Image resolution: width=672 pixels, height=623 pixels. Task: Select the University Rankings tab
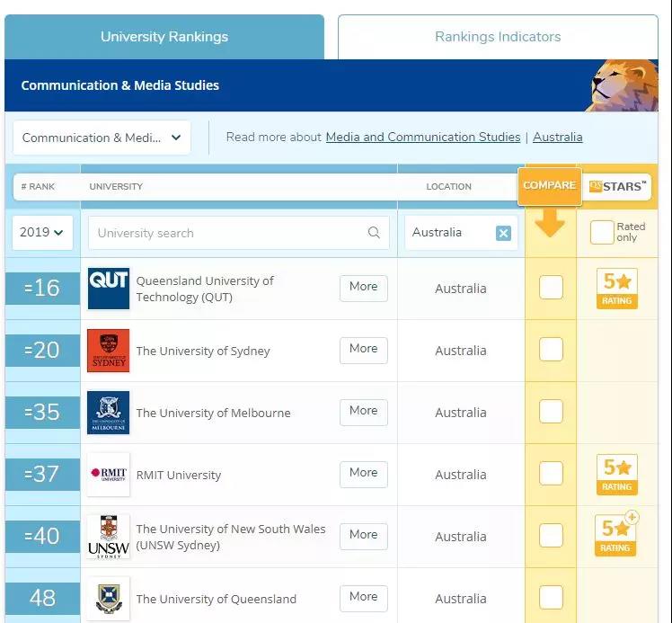click(x=164, y=37)
